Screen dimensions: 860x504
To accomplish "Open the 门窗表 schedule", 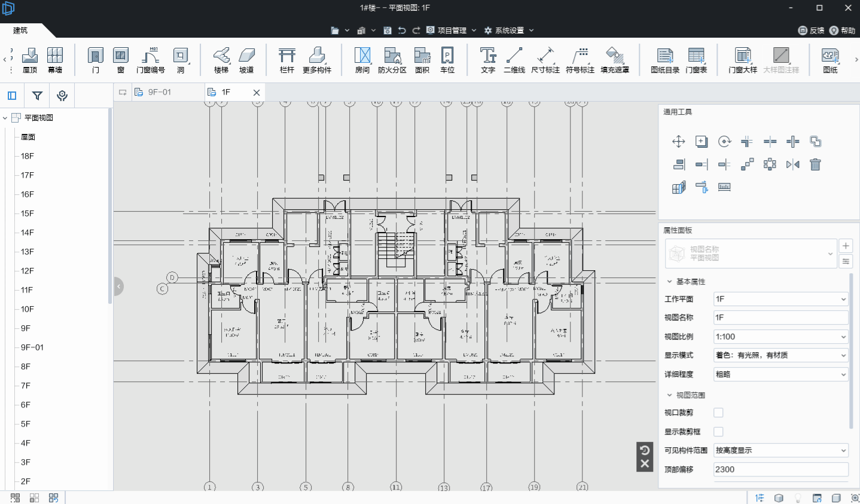I will pos(696,60).
